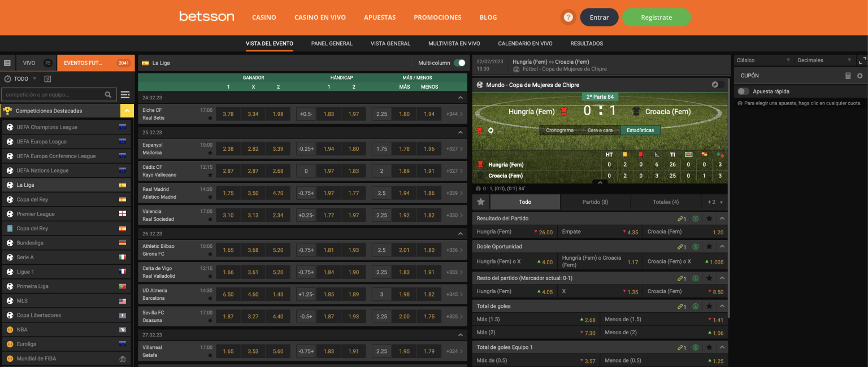Image resolution: width=868 pixels, height=367 pixels.
Task: Open the Decimales odds format dropdown
Action: pyautogui.click(x=824, y=60)
